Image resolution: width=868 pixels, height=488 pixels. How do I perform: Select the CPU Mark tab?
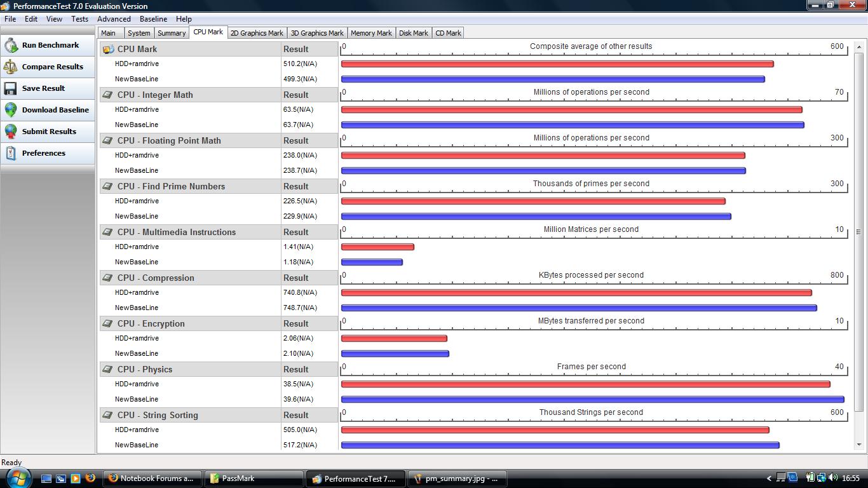coord(208,32)
